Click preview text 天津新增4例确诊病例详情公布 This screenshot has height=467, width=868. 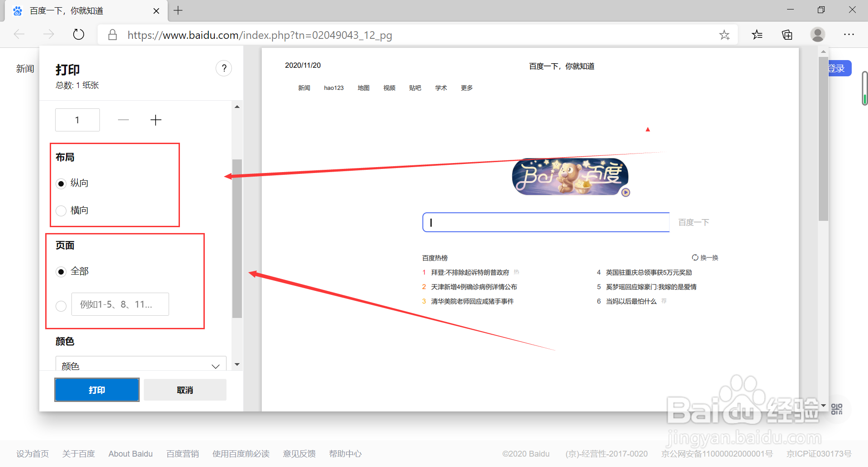tap(474, 287)
